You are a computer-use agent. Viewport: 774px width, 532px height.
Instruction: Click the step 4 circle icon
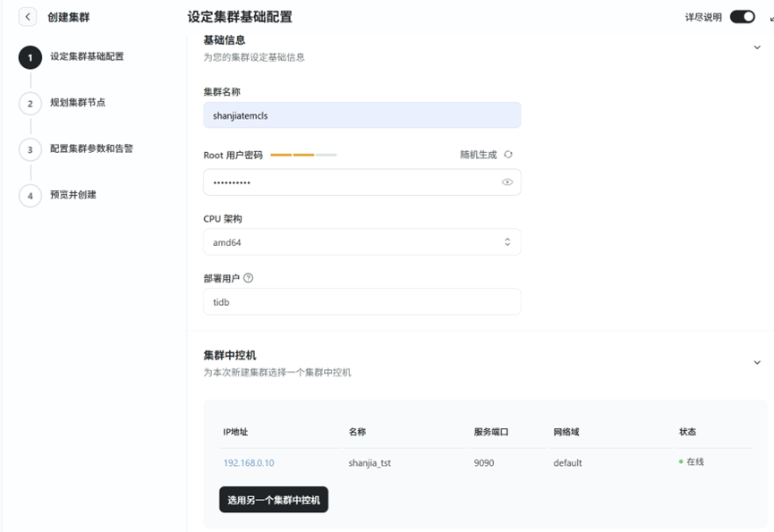(30, 196)
